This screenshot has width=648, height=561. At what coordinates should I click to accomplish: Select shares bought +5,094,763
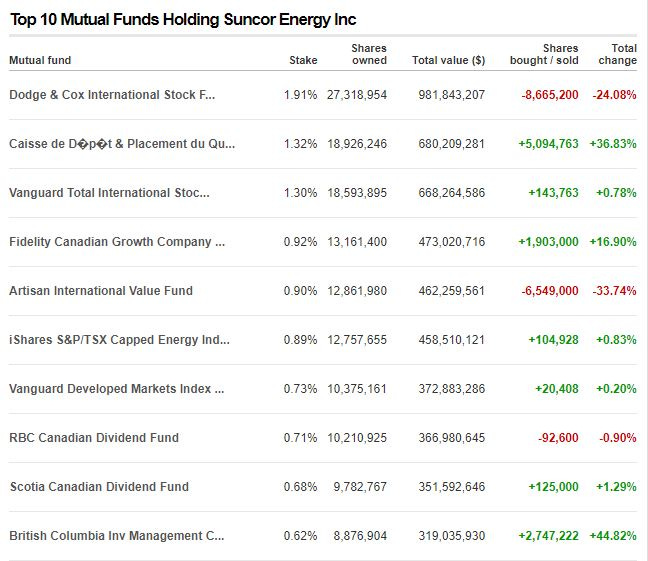[x=548, y=144]
